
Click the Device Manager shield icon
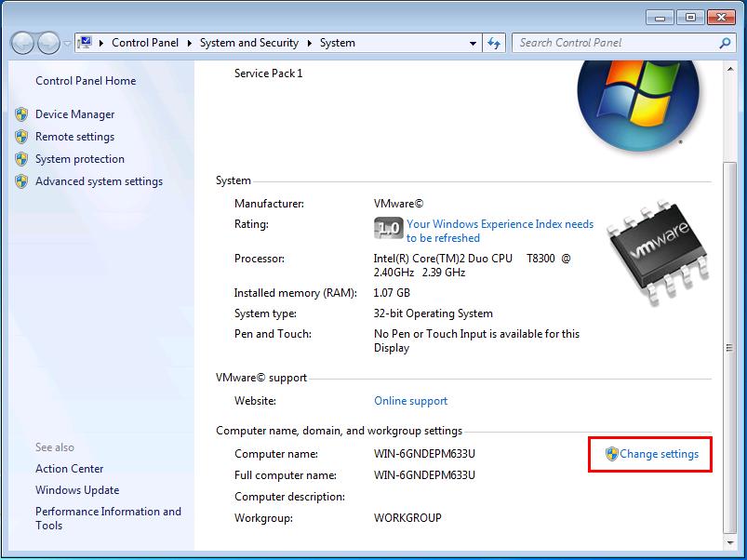click(x=21, y=114)
